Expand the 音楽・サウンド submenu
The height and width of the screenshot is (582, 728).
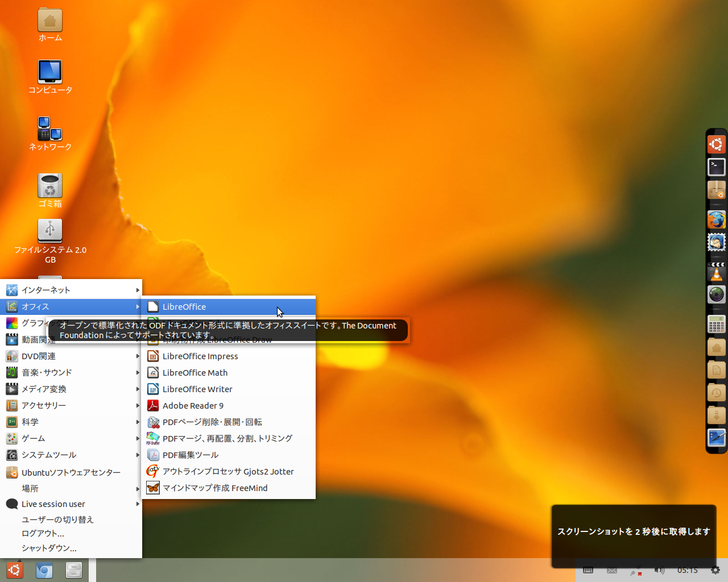(x=71, y=373)
